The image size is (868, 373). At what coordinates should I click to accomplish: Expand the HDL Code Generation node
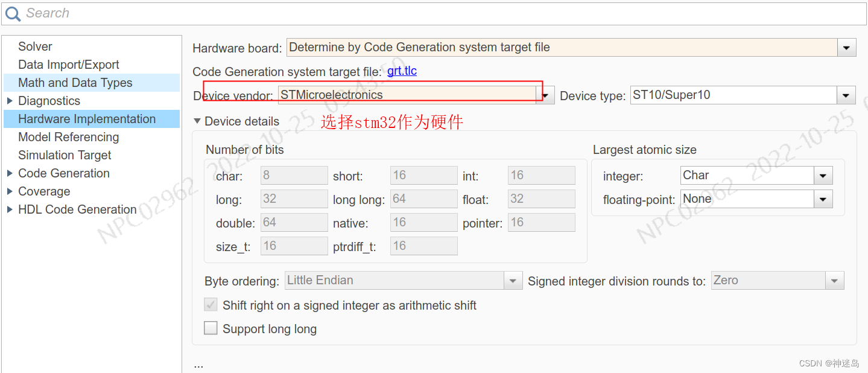pyautogui.click(x=10, y=209)
